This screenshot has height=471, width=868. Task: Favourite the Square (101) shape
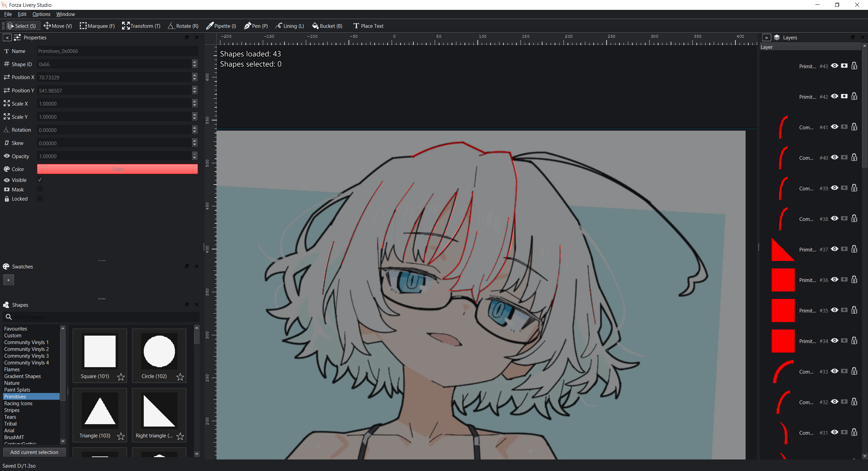(x=121, y=377)
